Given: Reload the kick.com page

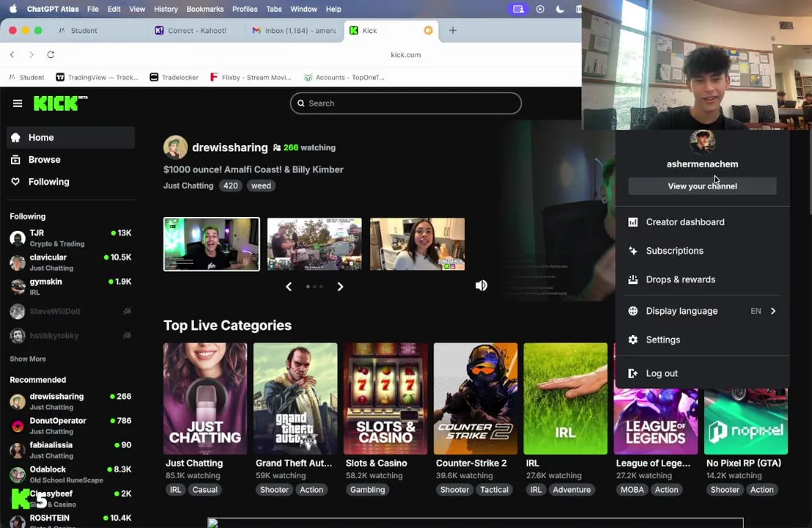Looking at the screenshot, I should (51, 54).
